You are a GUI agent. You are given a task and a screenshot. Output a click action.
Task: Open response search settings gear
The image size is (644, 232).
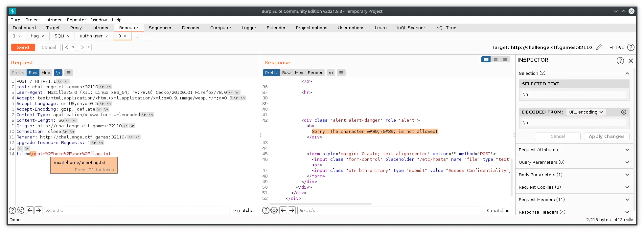click(274, 210)
